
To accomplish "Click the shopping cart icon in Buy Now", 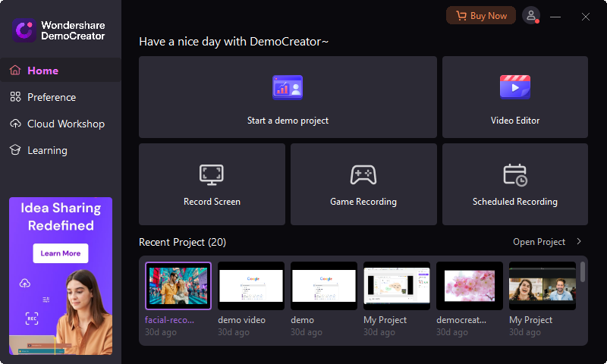I will 461,16.
